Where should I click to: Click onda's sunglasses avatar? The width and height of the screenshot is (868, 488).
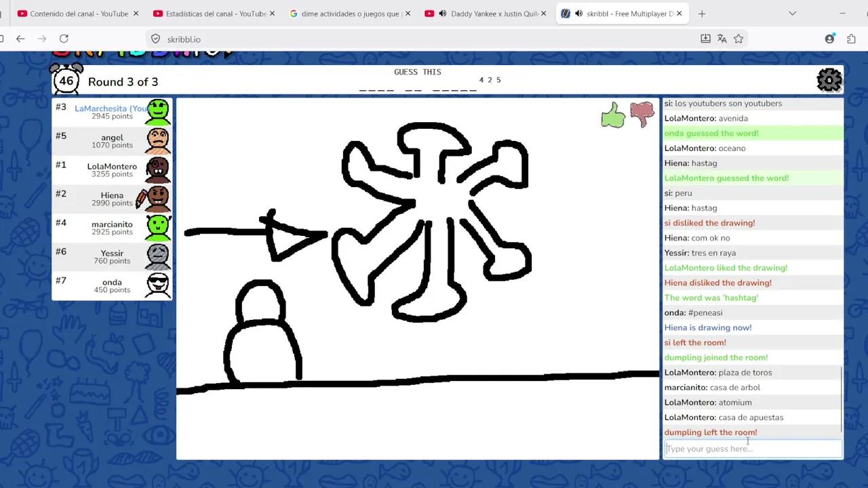[158, 285]
